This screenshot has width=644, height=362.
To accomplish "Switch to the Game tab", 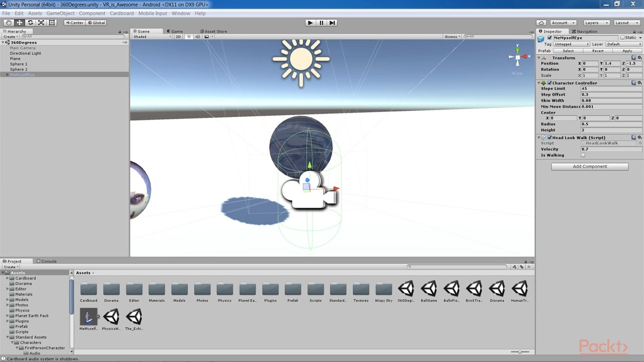I will click(x=175, y=31).
